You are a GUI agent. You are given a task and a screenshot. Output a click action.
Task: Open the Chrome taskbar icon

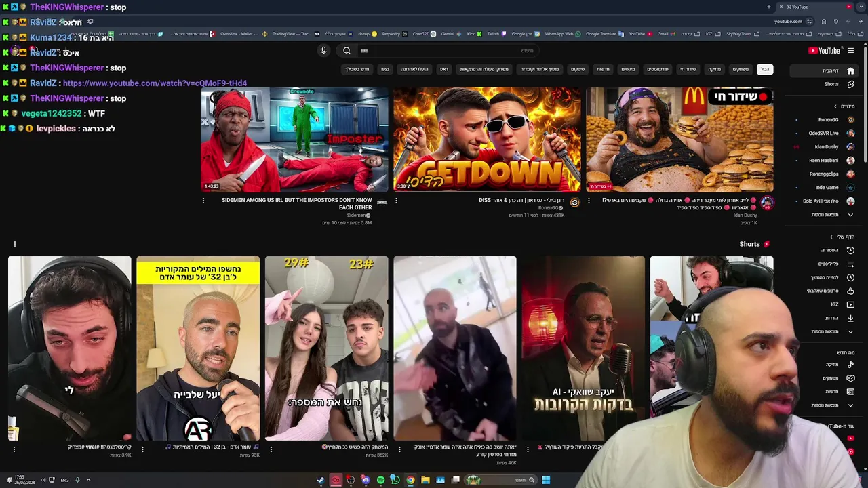coord(410,480)
